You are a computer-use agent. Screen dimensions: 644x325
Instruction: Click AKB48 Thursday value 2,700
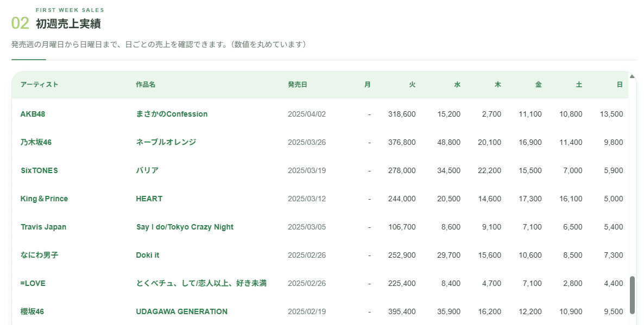[x=491, y=114]
